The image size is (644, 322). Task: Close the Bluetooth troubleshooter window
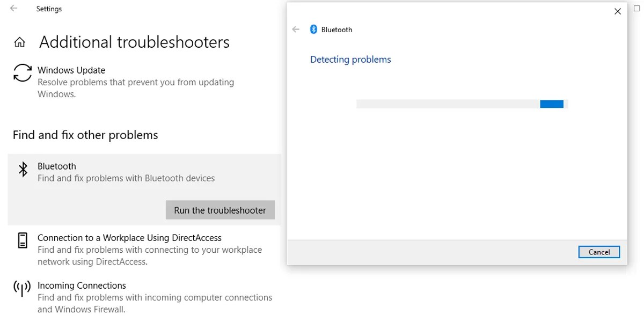[617, 11]
